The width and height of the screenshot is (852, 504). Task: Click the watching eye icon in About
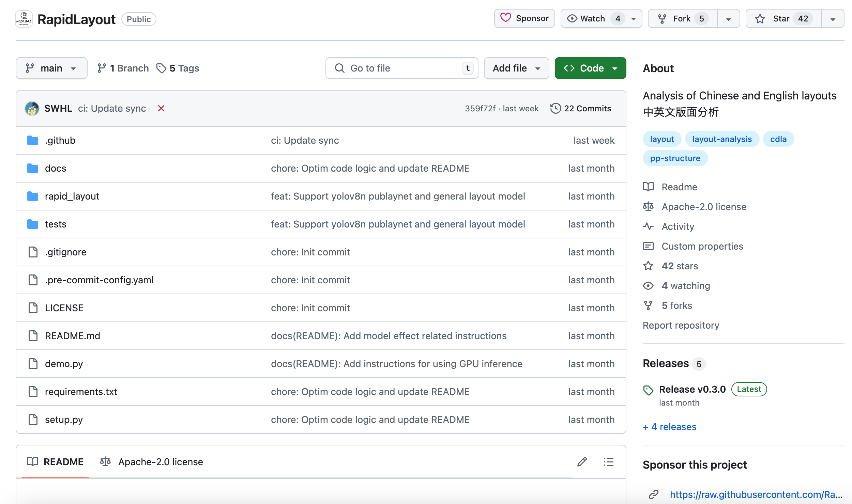coord(648,286)
